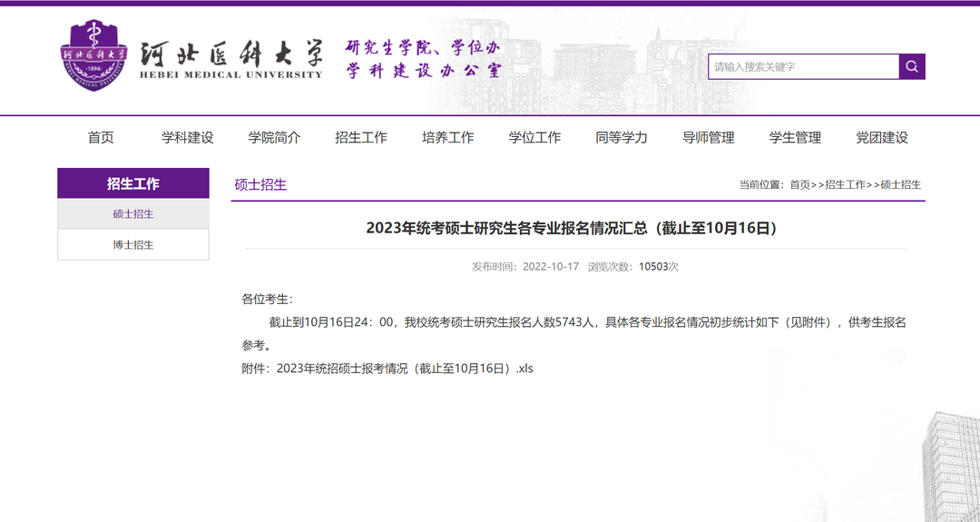This screenshot has width=980, height=522.
Task: Click the 河北医科大学 calligraphy title text
Action: [231, 54]
